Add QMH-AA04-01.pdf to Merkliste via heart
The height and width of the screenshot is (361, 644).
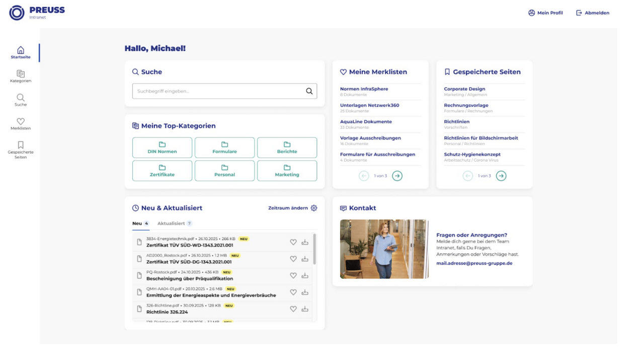pos(293,292)
